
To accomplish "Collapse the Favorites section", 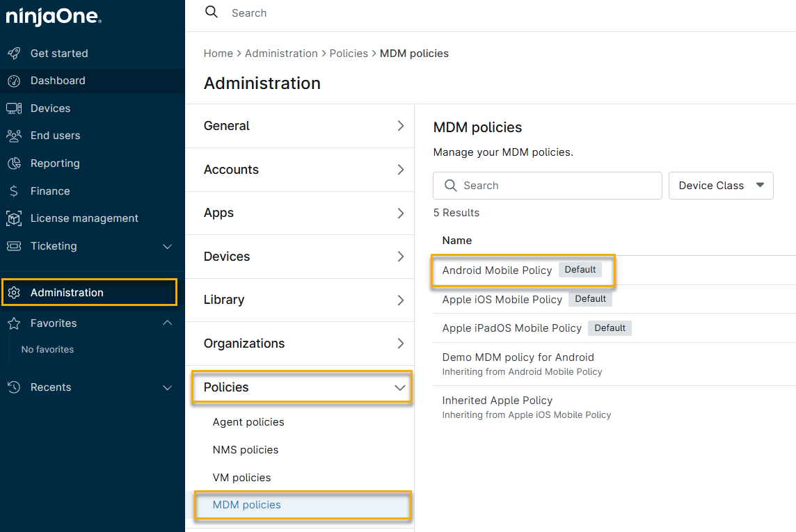I will click(x=167, y=323).
